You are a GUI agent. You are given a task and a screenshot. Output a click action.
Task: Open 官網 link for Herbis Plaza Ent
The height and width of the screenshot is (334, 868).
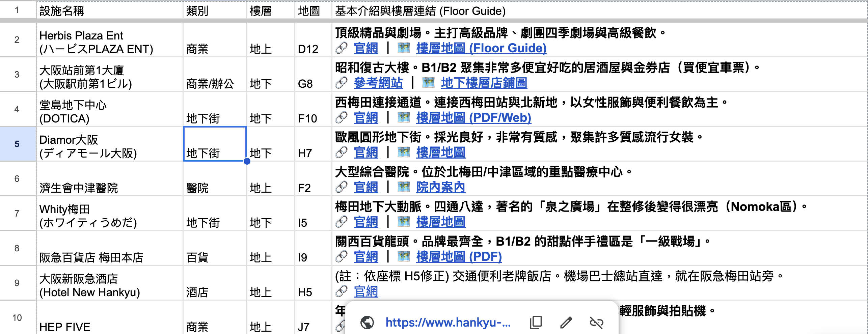pyautogui.click(x=366, y=49)
